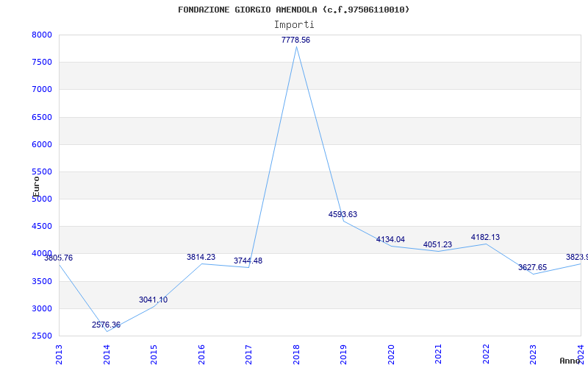The width and height of the screenshot is (588, 368).
Task: Click the y-axis value 7500
Action: click(x=42, y=63)
